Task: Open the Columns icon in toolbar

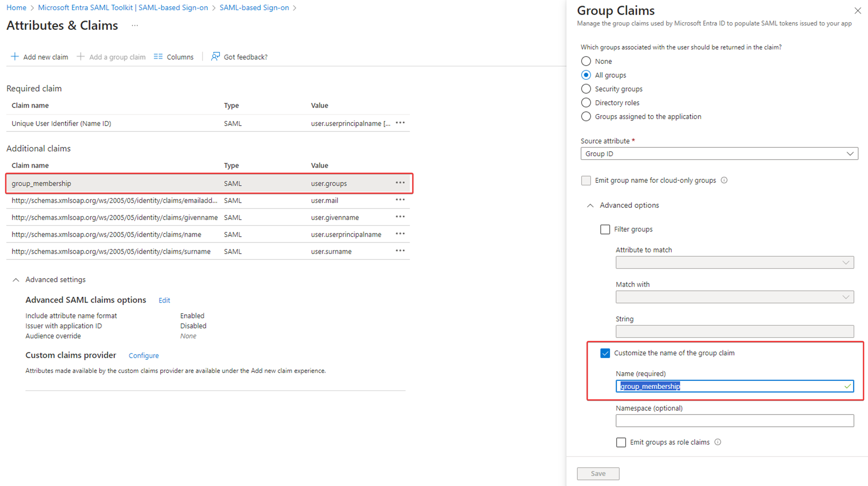Action: tap(158, 56)
